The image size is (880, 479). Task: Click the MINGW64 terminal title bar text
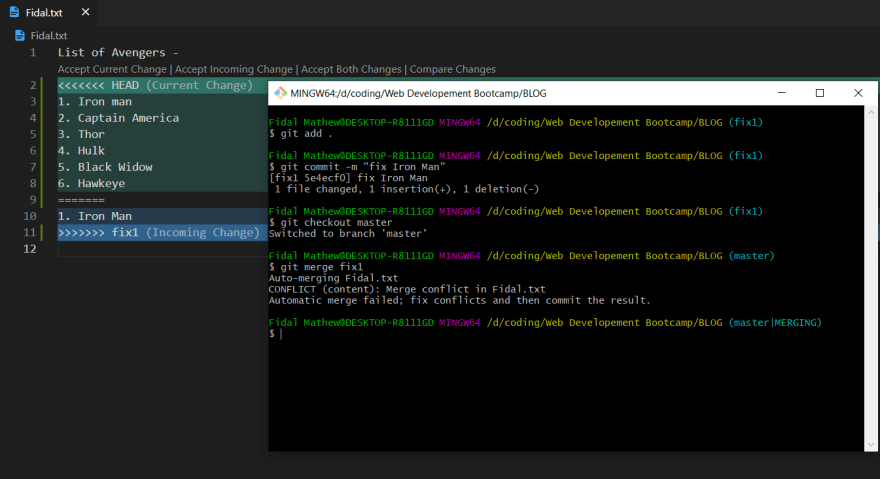418,93
